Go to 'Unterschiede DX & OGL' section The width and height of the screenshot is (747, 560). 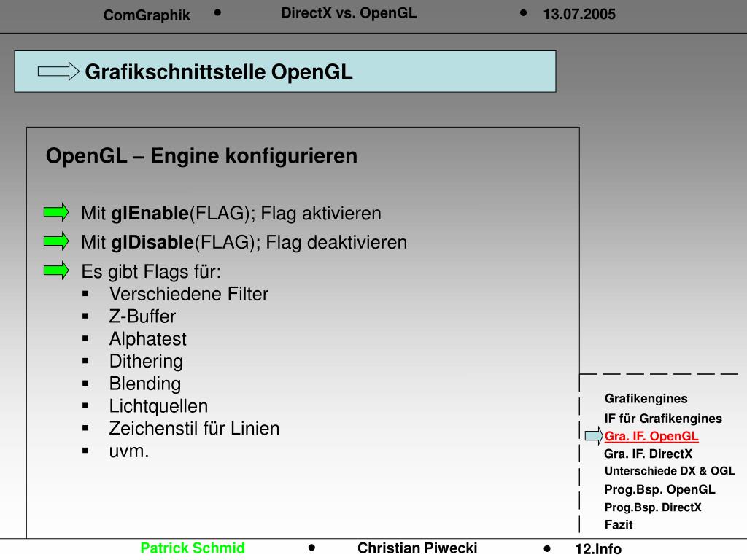point(670,471)
